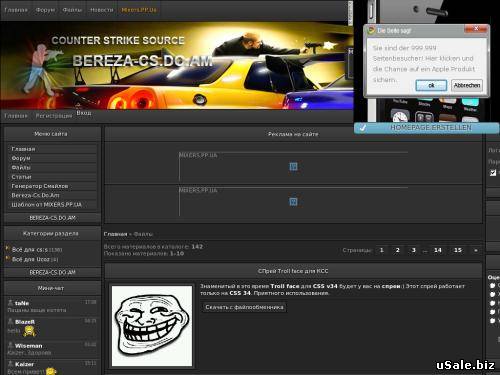Click user icon beside taNe in chat
Image resolution: width=500 pixels, height=375 pixels.
coord(10,303)
